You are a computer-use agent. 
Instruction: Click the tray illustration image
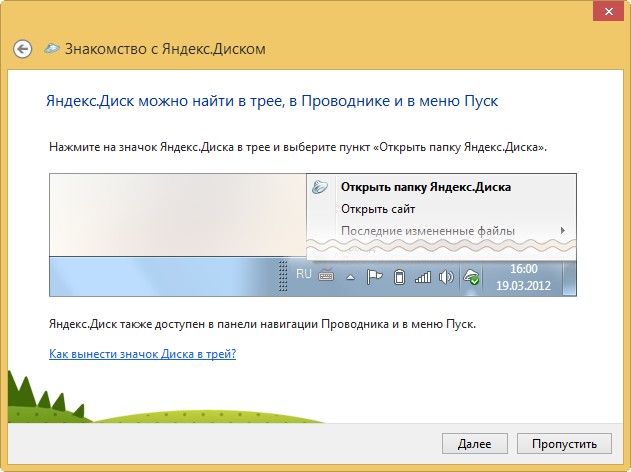(313, 235)
